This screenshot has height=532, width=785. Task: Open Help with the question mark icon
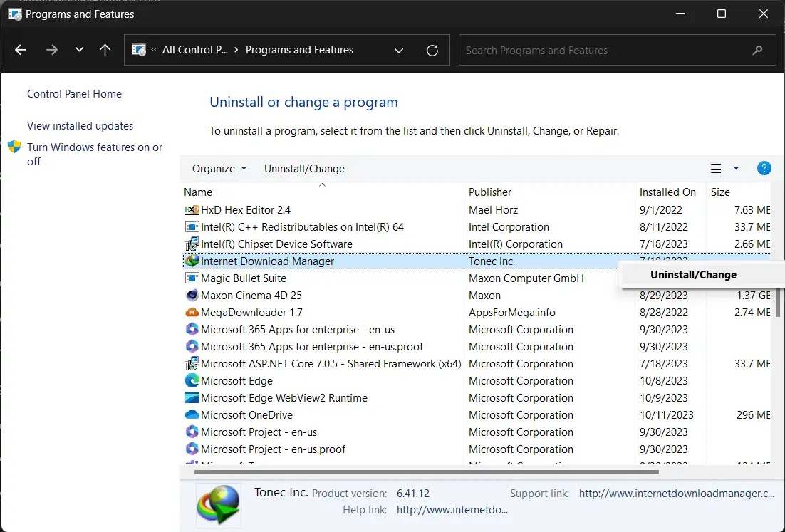(x=764, y=168)
